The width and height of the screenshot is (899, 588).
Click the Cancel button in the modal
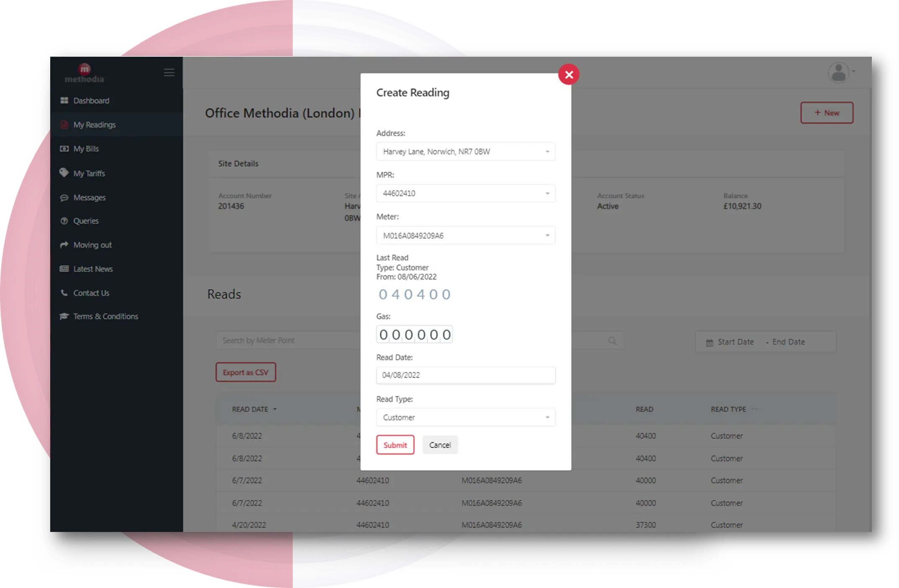[x=438, y=444]
